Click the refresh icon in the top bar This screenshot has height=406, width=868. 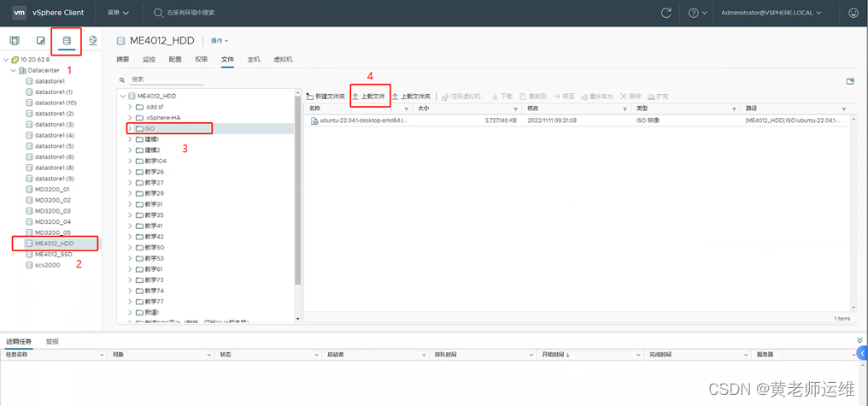[x=666, y=12]
